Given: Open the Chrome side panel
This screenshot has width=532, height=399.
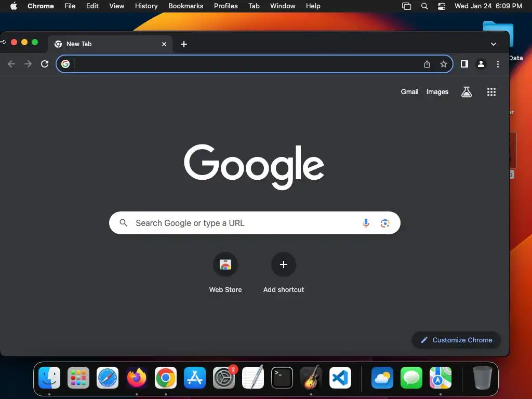Looking at the screenshot, I should pyautogui.click(x=464, y=64).
